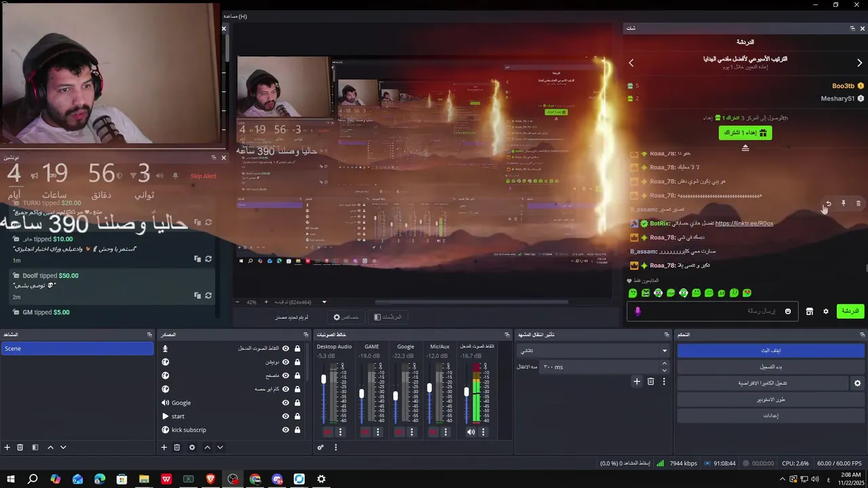
Task: Open chat settings gear icon
Action: pos(825,311)
